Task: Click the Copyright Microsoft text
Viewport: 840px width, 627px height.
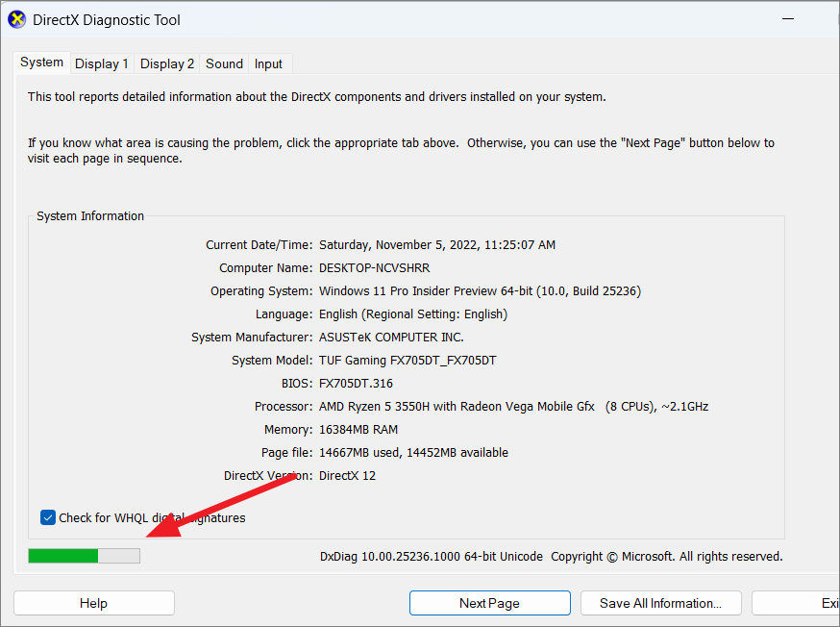Action: click(666, 556)
